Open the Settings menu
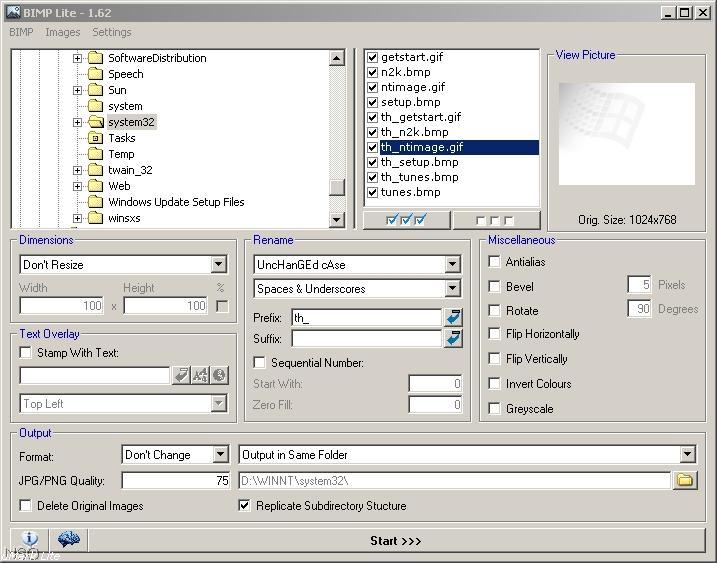The width and height of the screenshot is (717, 563). [x=111, y=32]
